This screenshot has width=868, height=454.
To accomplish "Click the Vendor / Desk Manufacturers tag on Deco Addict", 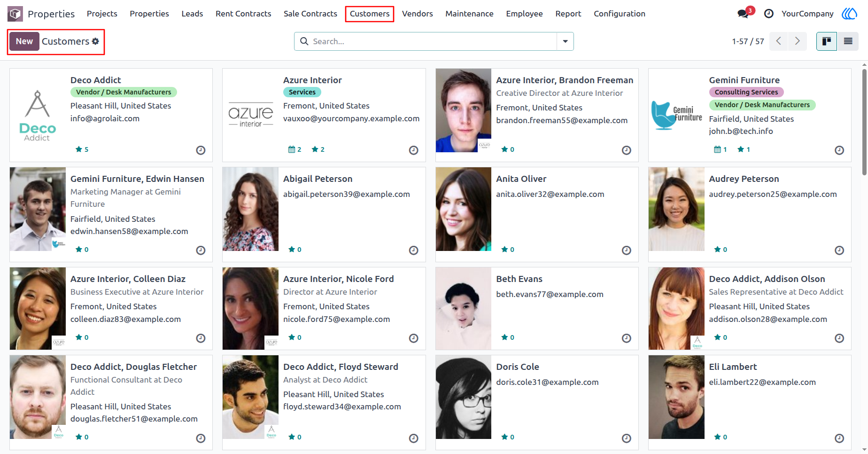I will [x=124, y=92].
